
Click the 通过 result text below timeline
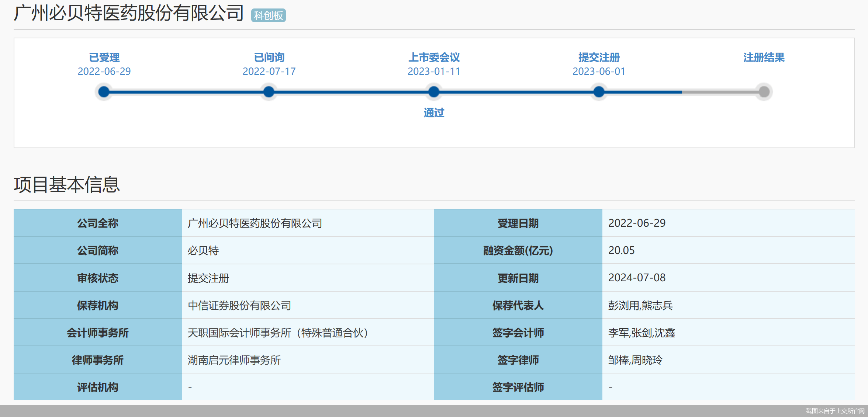click(x=434, y=113)
